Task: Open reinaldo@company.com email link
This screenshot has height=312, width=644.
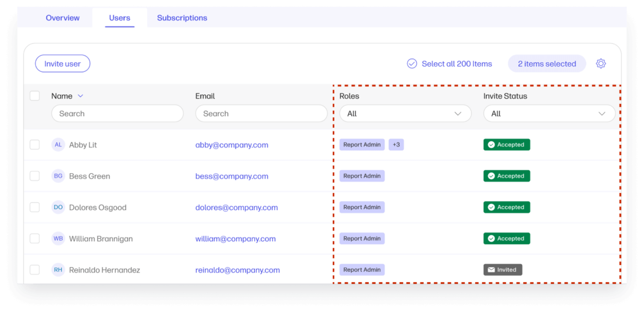Action: [x=237, y=270]
